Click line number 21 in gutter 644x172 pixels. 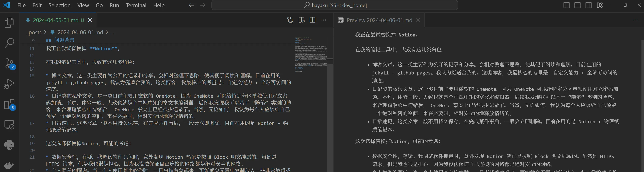(32, 157)
